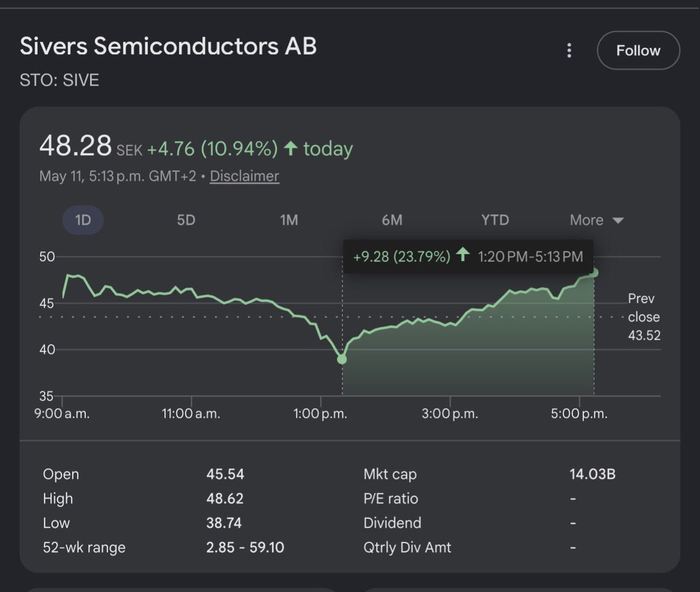Click the 52-wk range label
Image resolution: width=700 pixels, height=592 pixels.
coord(84,548)
